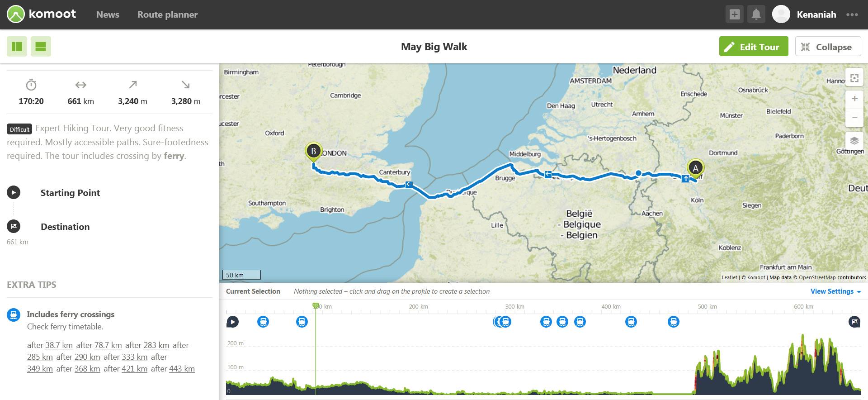Jump to ferry crossing after 38.7 km
Viewport: 868px width, 400px height.
pyautogui.click(x=59, y=345)
